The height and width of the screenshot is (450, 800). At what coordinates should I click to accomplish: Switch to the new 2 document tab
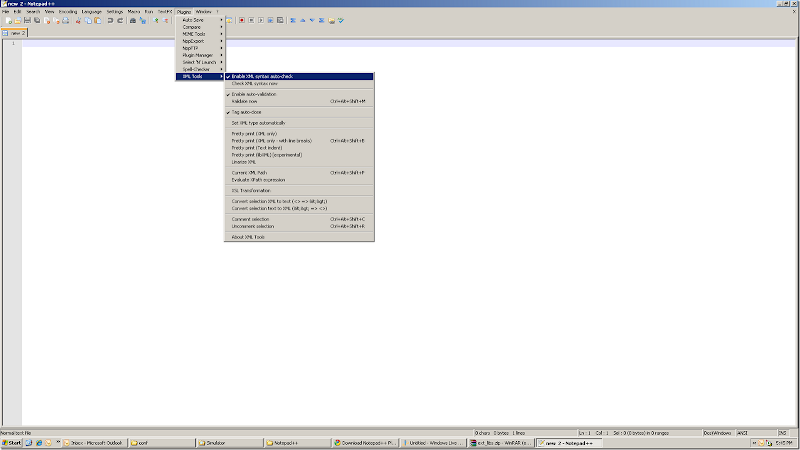[x=18, y=33]
